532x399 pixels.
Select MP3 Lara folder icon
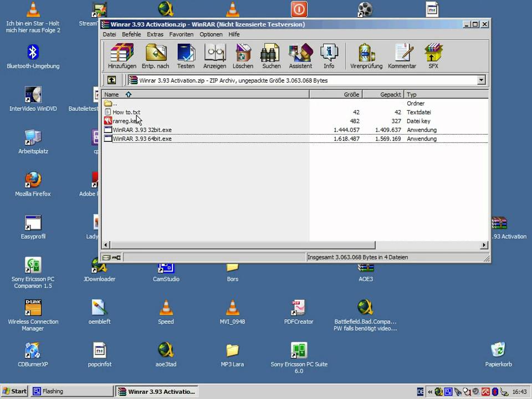(x=232, y=355)
